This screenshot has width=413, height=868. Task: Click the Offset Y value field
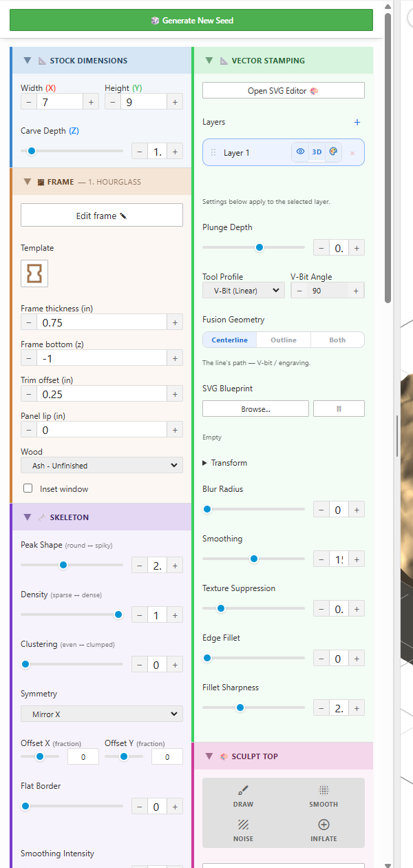[x=167, y=757]
